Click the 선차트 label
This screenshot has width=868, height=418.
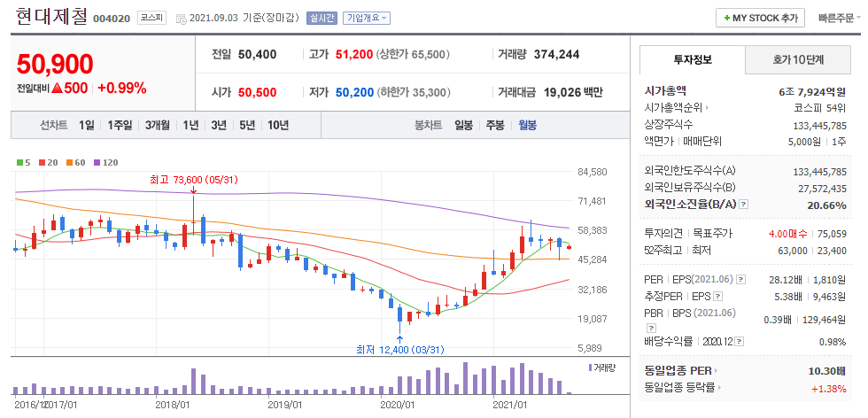pos(54,125)
